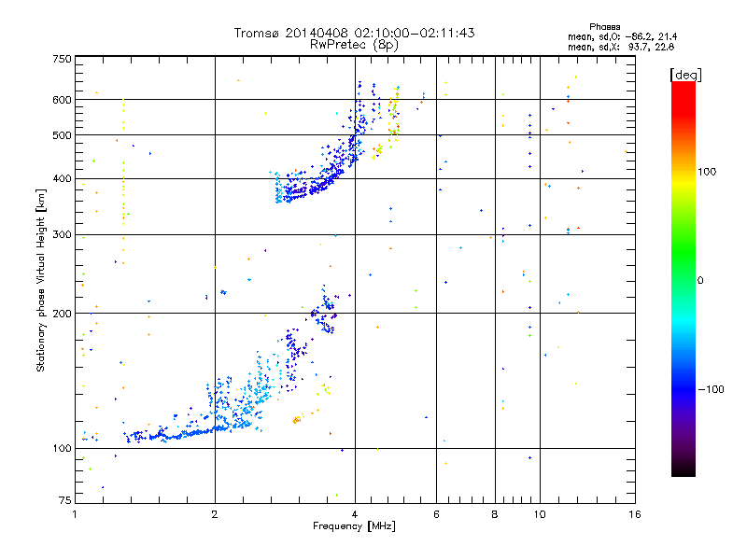The height and width of the screenshot is (560, 747).
Task: Click the '[deg]' color bar unit label
Action: (x=685, y=75)
